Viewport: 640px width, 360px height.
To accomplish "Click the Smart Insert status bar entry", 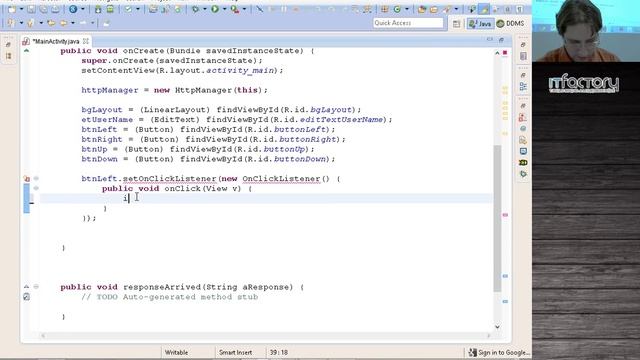I will coord(236,352).
